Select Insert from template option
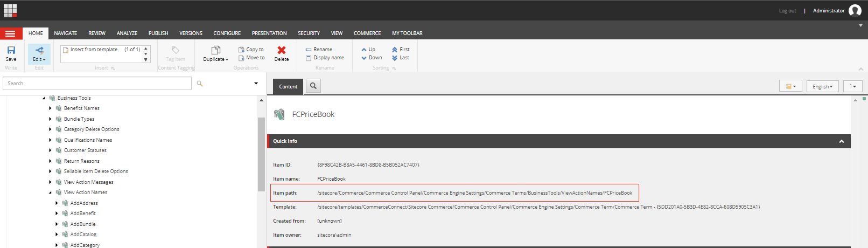Image resolution: width=868 pixels, height=248 pixels. pos(102,50)
